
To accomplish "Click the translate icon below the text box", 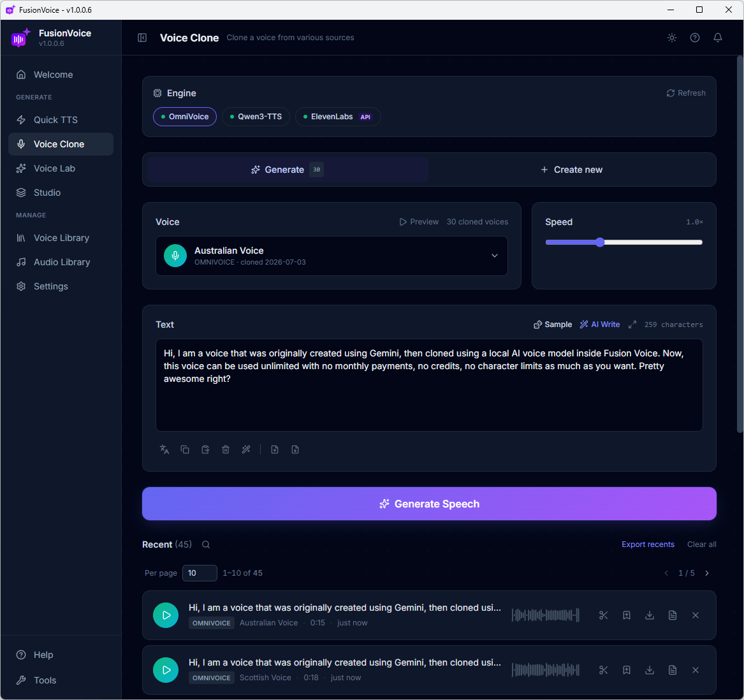I will click(x=164, y=449).
